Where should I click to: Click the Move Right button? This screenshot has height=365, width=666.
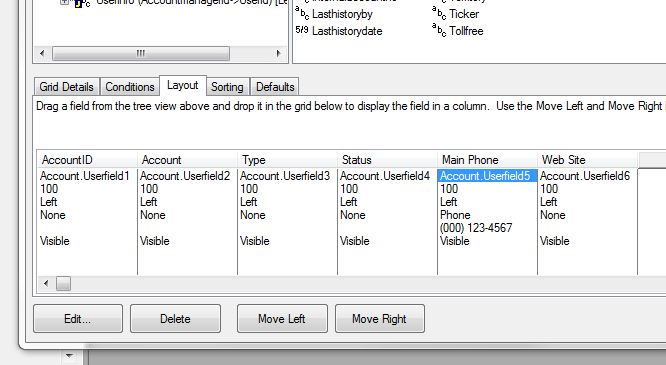pyautogui.click(x=380, y=318)
